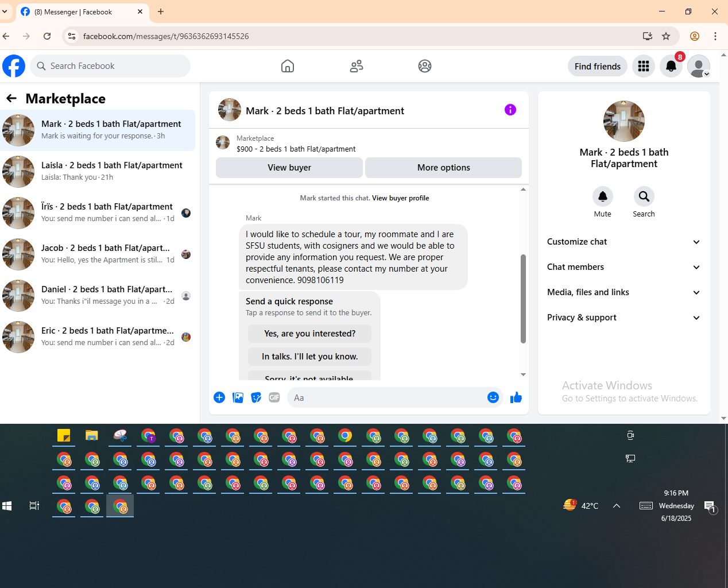Viewport: 728px width, 588px height.
Task: Open Mark's apartment conversation
Action: click(x=98, y=130)
